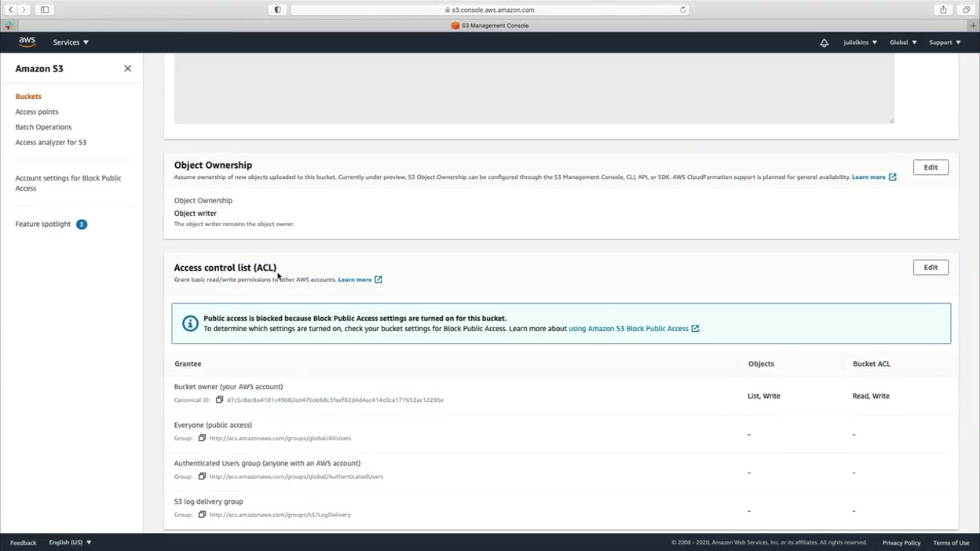Go forward with the Safari forward arrow

pos(24,9)
